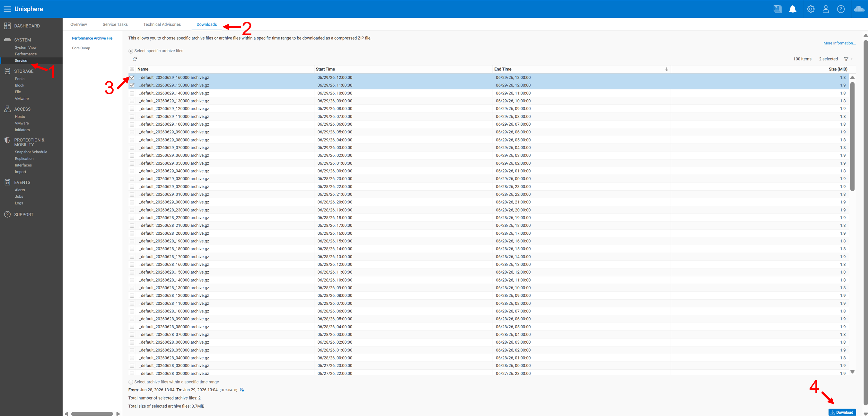
Task: Open the alerts bell icon
Action: point(793,9)
